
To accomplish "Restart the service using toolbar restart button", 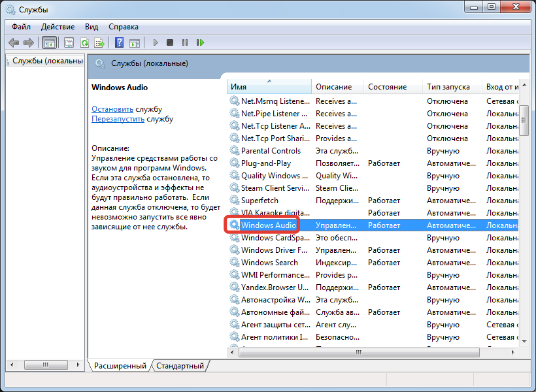I will coord(201,42).
